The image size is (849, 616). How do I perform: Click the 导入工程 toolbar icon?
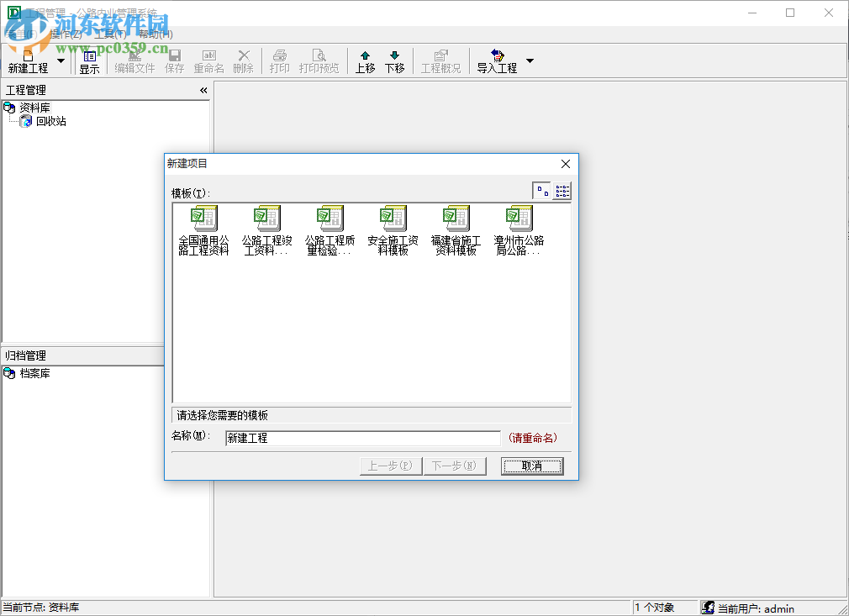point(497,61)
